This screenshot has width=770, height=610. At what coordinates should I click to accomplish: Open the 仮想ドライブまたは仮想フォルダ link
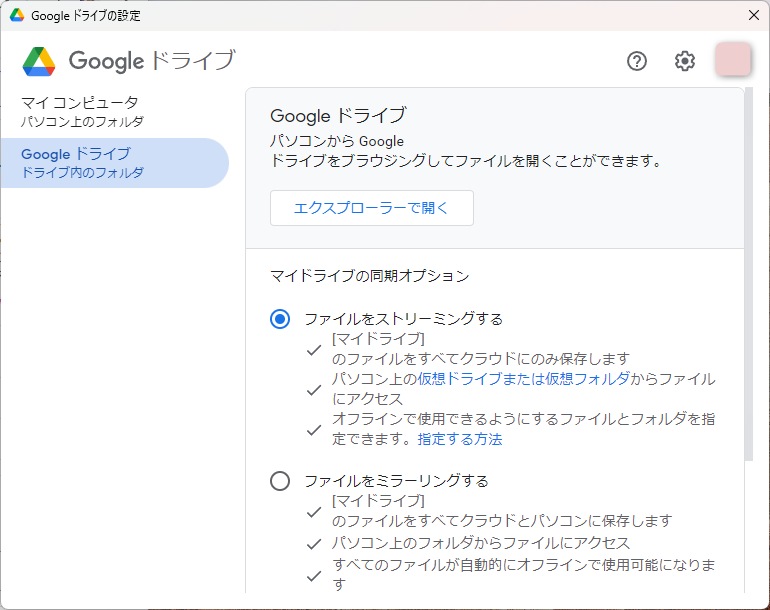[x=523, y=379]
